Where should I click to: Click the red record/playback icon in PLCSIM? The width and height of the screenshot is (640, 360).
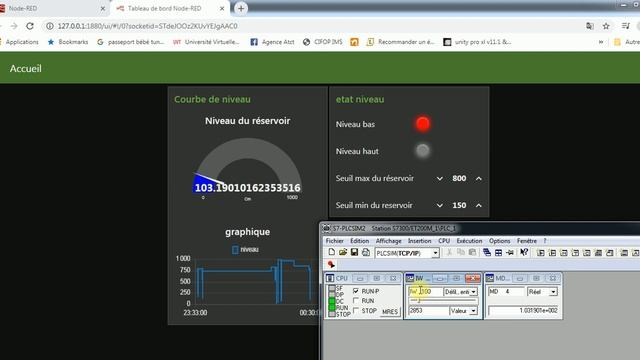coord(331,264)
